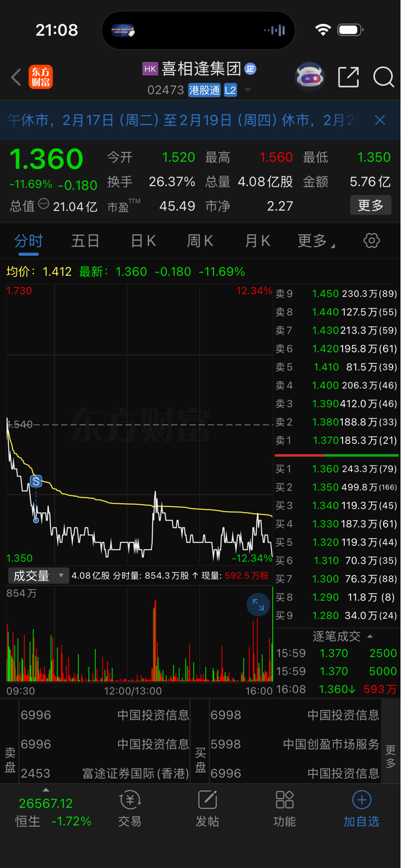The height and width of the screenshot is (868, 401).
Task: Select buy level 买5 at 1.320
Action: (x=336, y=542)
